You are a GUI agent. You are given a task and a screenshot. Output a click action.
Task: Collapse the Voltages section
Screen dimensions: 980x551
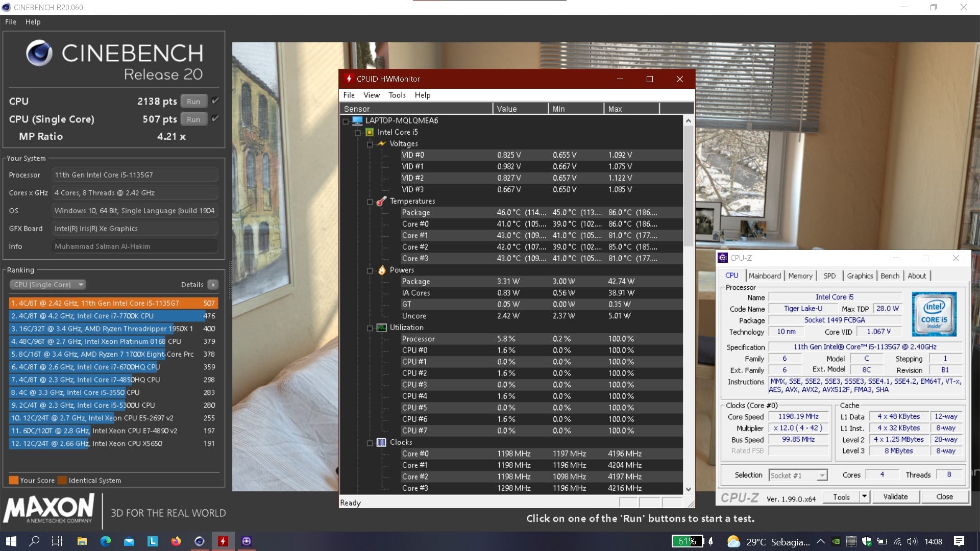coord(370,144)
